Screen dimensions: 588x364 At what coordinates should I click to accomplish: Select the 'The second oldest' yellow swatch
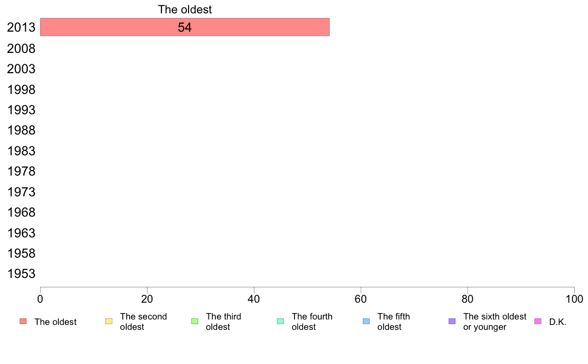pos(109,321)
